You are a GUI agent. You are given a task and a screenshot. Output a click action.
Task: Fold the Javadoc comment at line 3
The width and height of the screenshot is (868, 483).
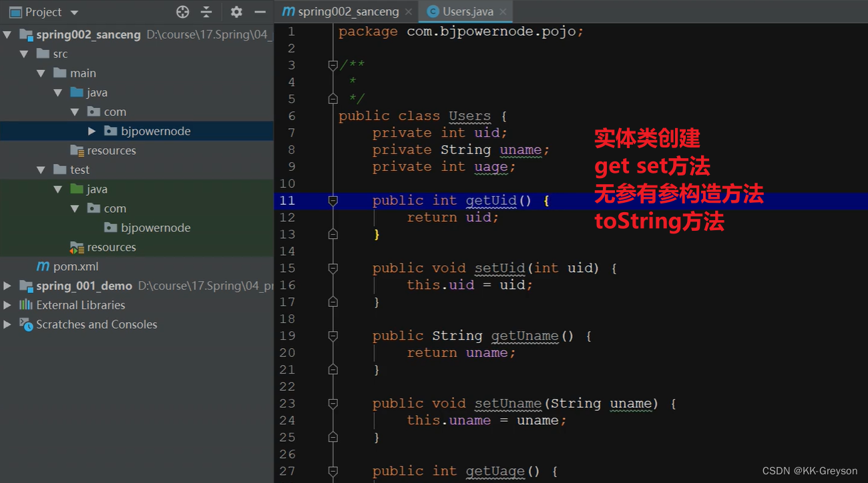point(333,65)
